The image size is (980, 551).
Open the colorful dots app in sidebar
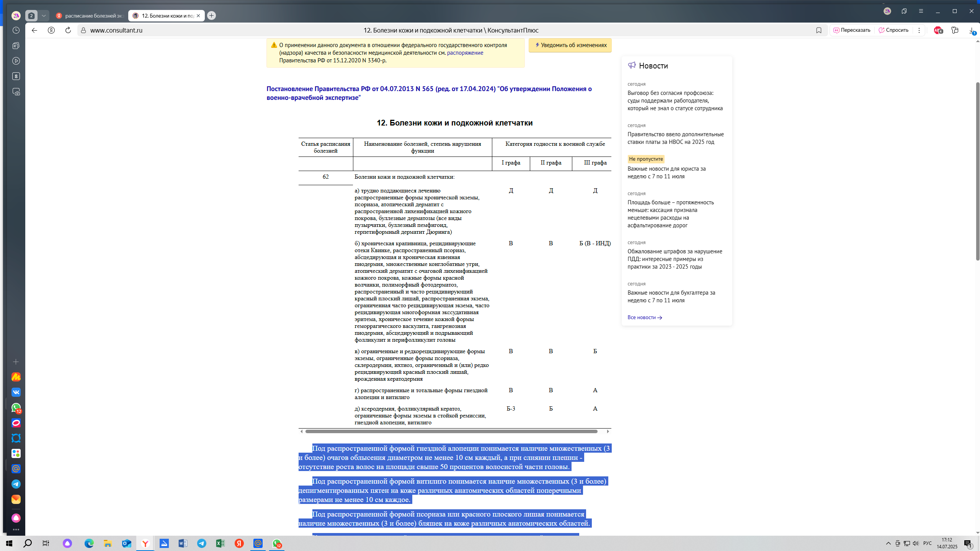point(16,453)
